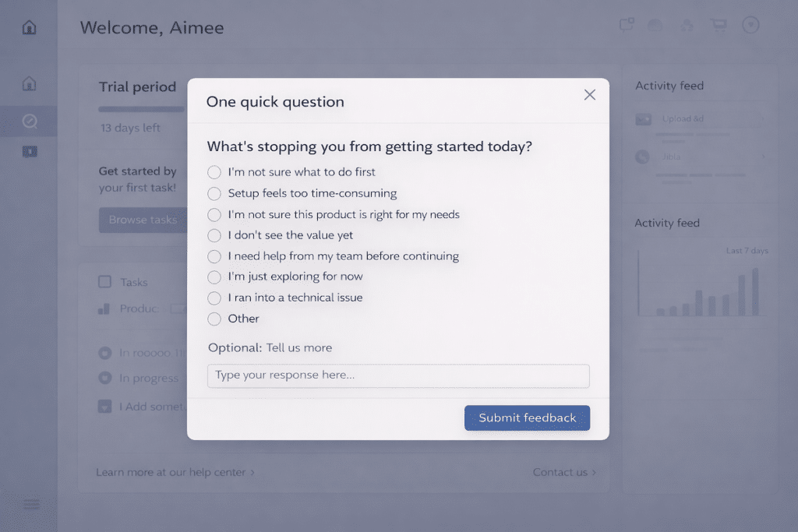The image size is (798, 532).
Task: Click the cloud icon in the top bar
Action: (655, 24)
